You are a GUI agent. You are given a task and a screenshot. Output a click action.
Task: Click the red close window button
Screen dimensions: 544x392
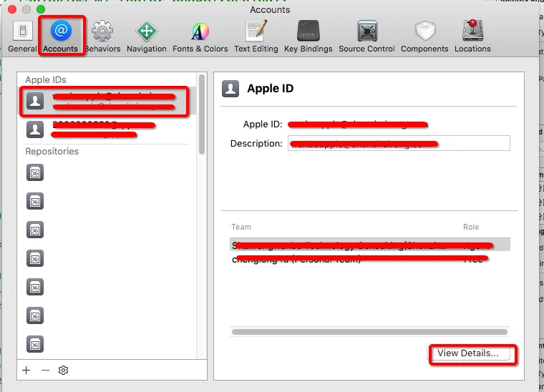[x=12, y=9]
